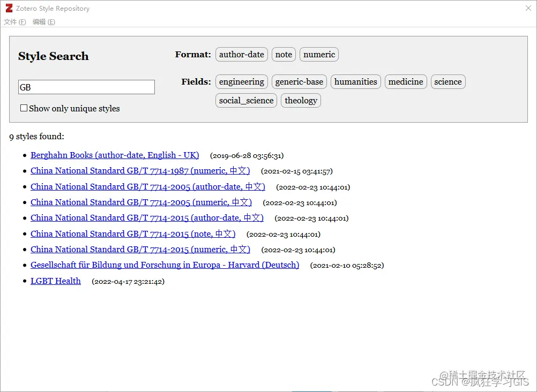The height and width of the screenshot is (392, 537).
Task: Open the LGBT Health style link
Action: tap(56, 281)
